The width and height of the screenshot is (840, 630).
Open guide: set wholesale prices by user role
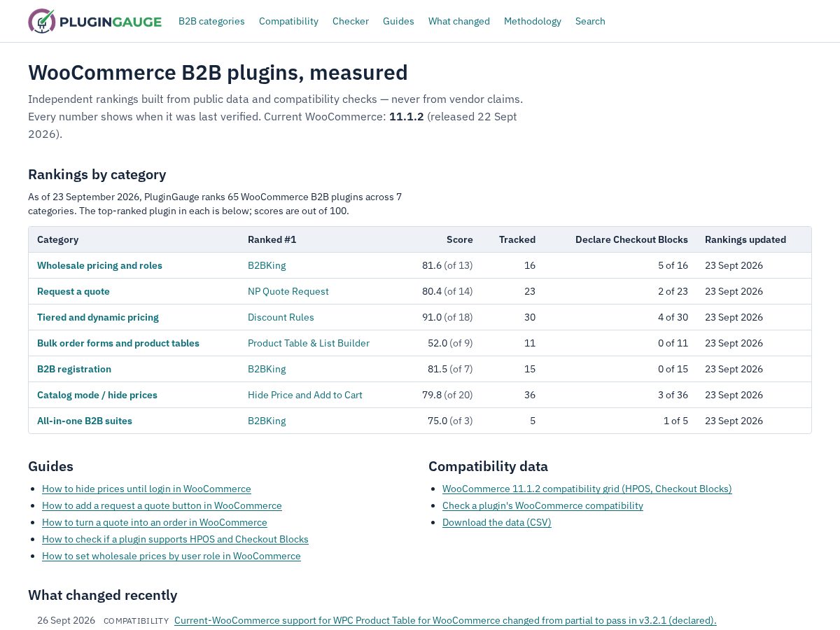tap(171, 556)
